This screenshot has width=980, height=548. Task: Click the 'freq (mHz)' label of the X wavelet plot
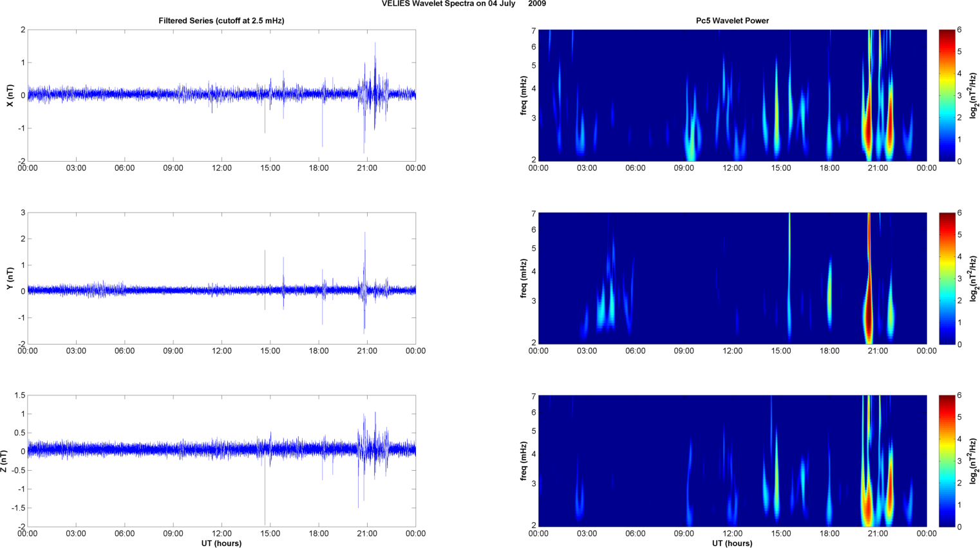tap(524, 95)
